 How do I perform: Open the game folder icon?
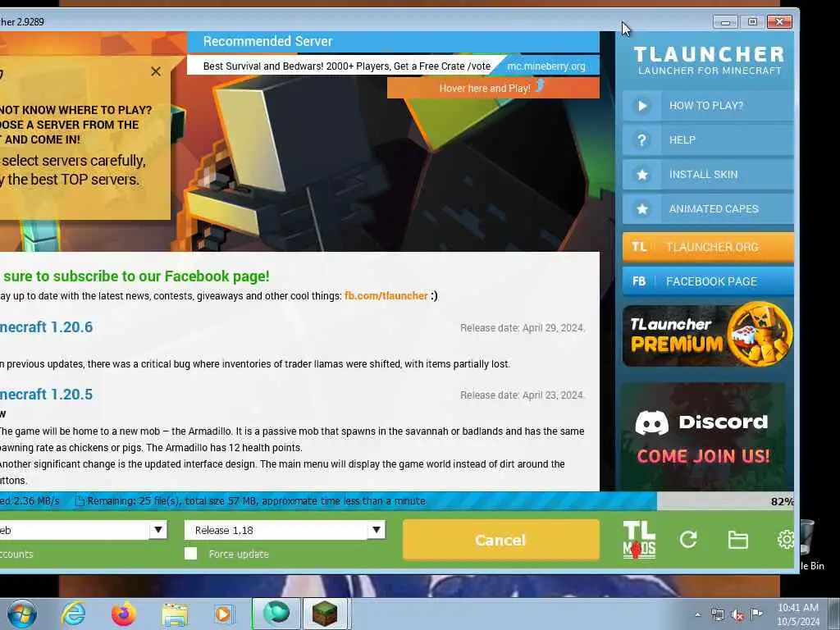click(x=737, y=540)
